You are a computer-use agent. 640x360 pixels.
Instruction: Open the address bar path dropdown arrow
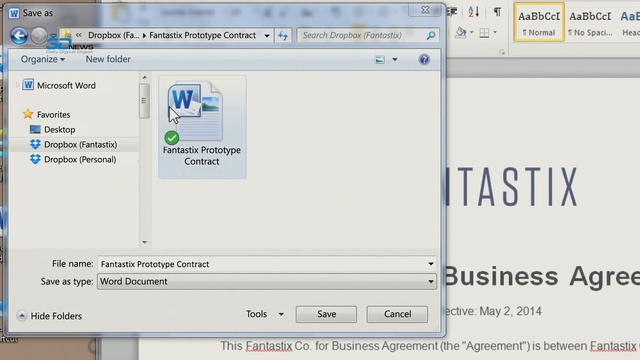pos(267,36)
